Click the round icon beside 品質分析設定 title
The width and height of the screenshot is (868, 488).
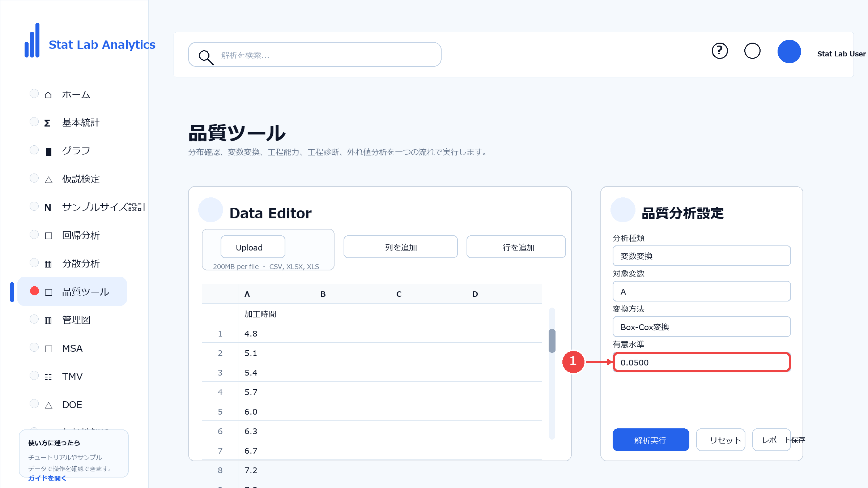click(623, 210)
